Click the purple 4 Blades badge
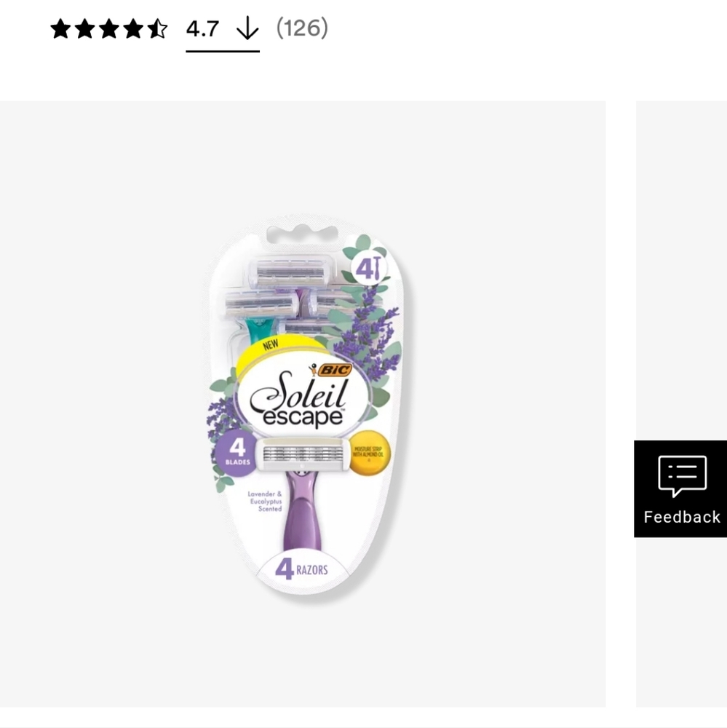The height and width of the screenshot is (728, 727). point(237,452)
